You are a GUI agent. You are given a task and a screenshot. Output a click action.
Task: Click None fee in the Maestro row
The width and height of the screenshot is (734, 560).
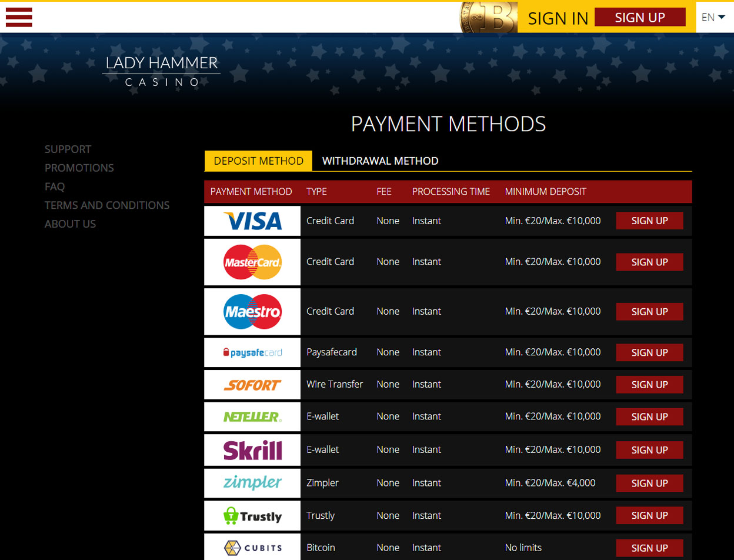(388, 311)
